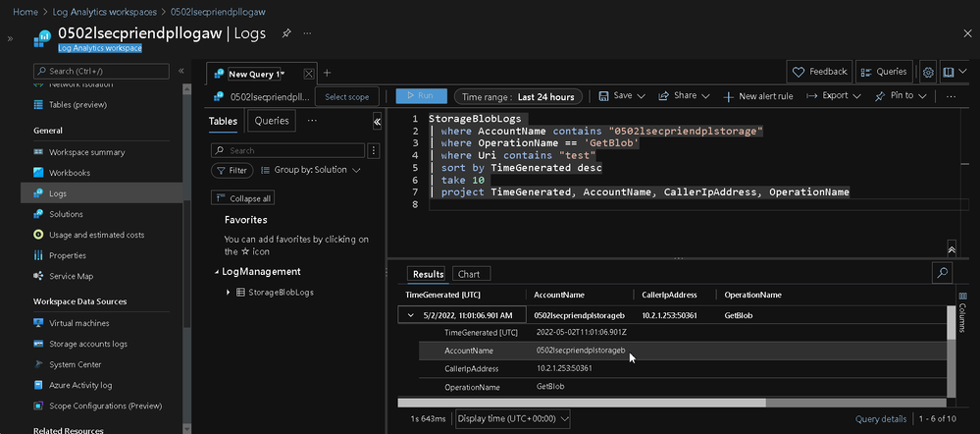Switch to the Chart tab
Image resolution: width=980 pixels, height=434 pixels.
tap(469, 274)
